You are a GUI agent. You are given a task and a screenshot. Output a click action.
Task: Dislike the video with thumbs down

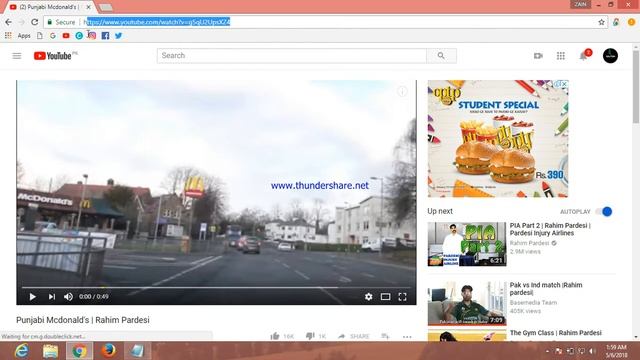tap(310, 336)
